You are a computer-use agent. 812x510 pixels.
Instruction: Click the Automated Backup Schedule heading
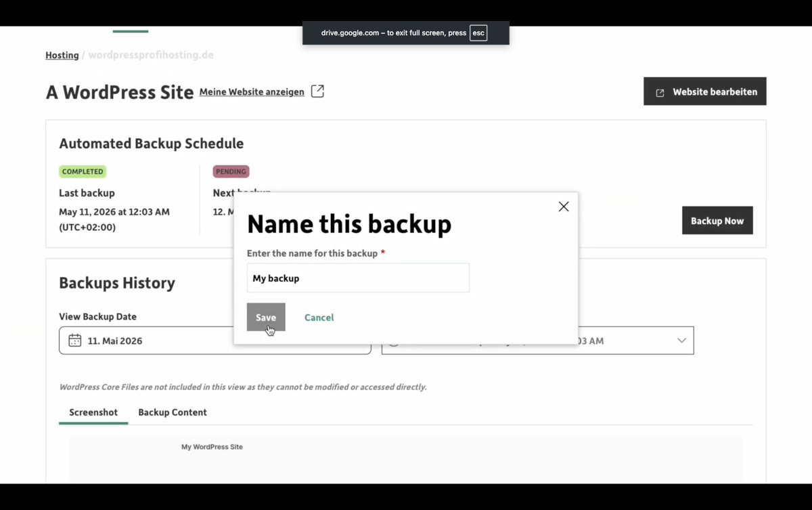151,143
